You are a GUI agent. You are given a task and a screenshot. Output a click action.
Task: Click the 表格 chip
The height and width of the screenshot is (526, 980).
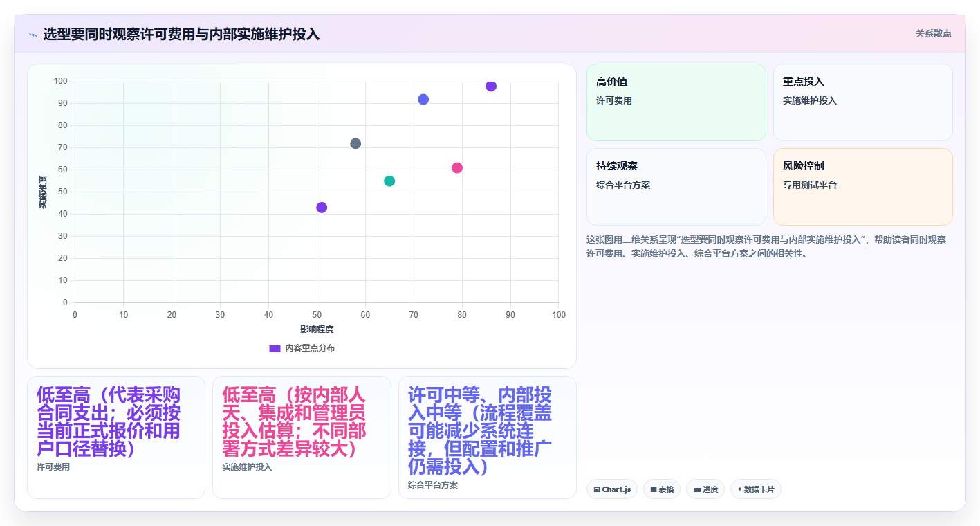point(662,489)
